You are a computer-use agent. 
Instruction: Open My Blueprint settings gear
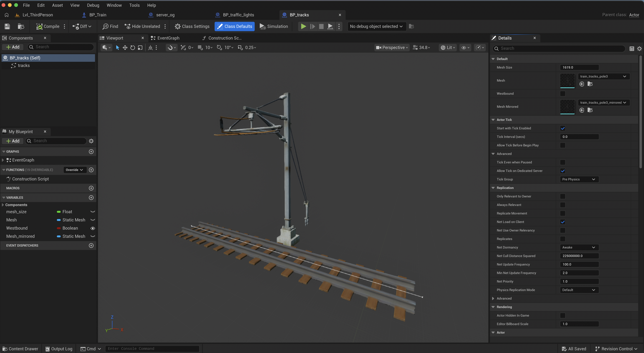[91, 141]
